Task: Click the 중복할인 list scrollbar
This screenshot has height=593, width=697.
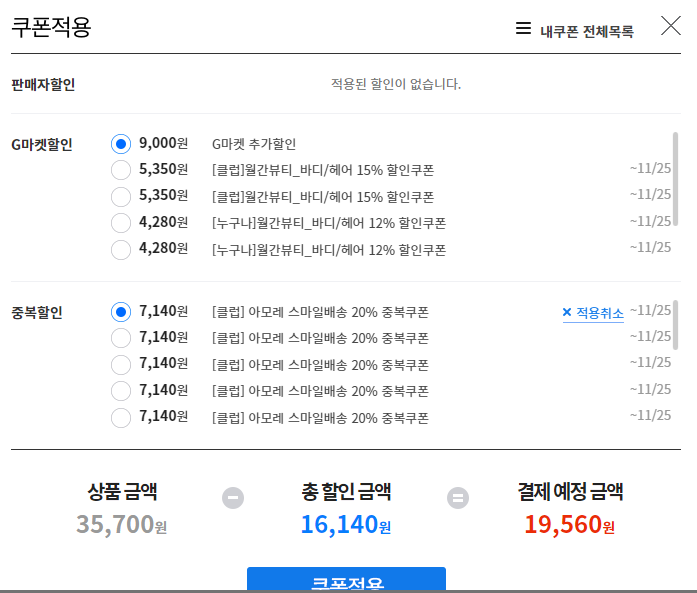Action: pyautogui.click(x=675, y=325)
